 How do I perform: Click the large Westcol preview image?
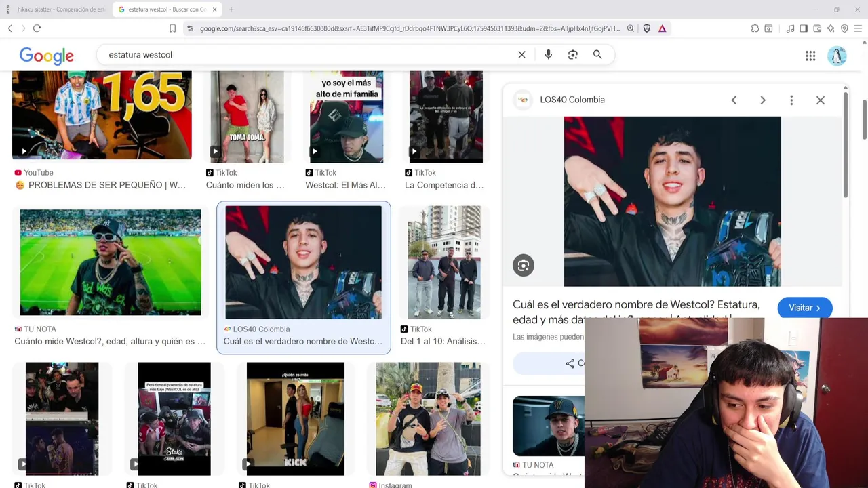click(x=673, y=201)
